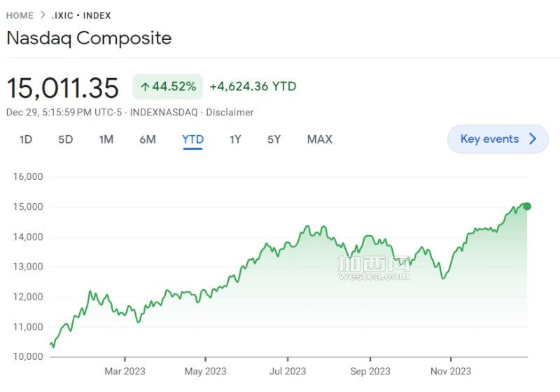Select the MAX time range
The width and height of the screenshot is (560, 392).
click(x=319, y=139)
